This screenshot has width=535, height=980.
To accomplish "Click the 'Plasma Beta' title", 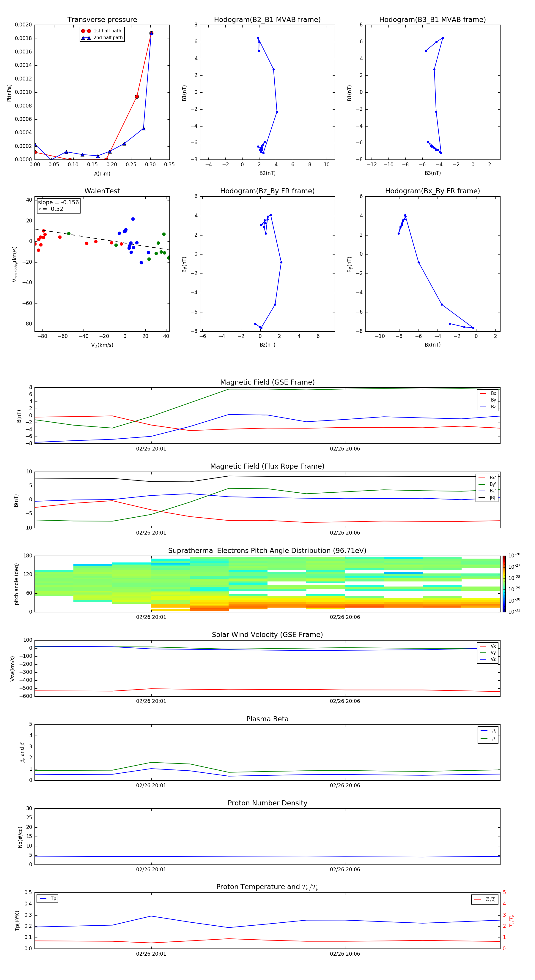I will (x=267, y=719).
